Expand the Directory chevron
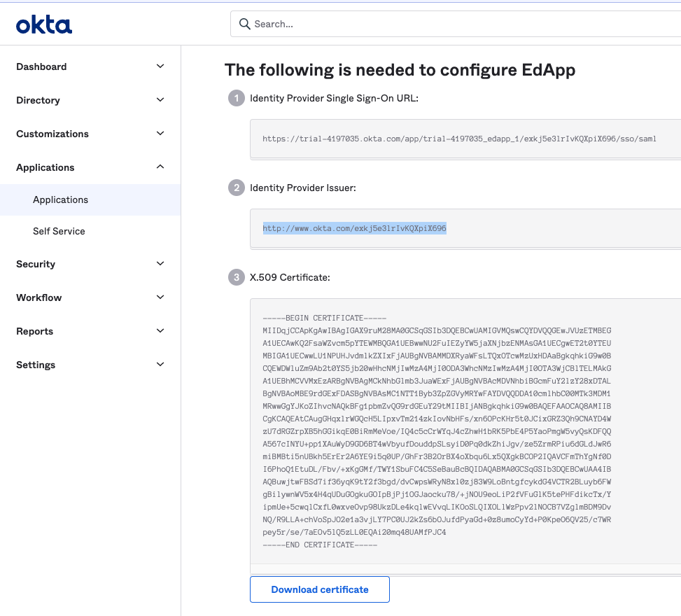681x616 pixels. (160, 100)
